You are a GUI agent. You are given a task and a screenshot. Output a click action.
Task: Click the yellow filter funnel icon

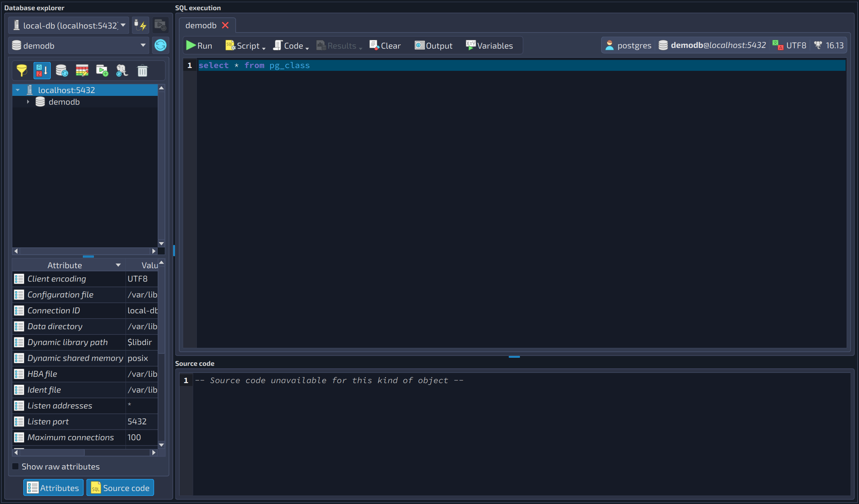pos(22,71)
